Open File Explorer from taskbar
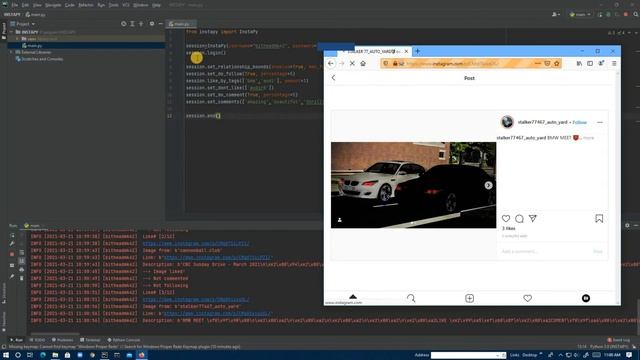This screenshot has height=360, width=640. coord(55,355)
